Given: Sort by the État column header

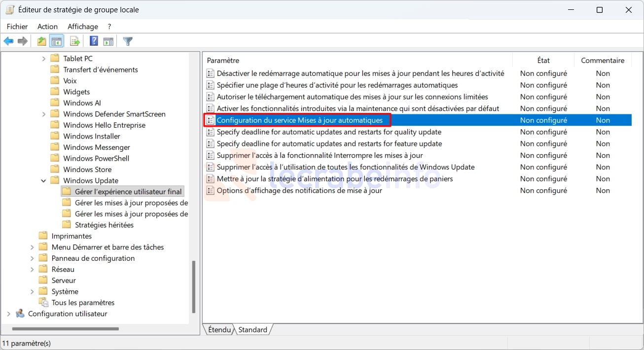Looking at the screenshot, I should 543,60.
